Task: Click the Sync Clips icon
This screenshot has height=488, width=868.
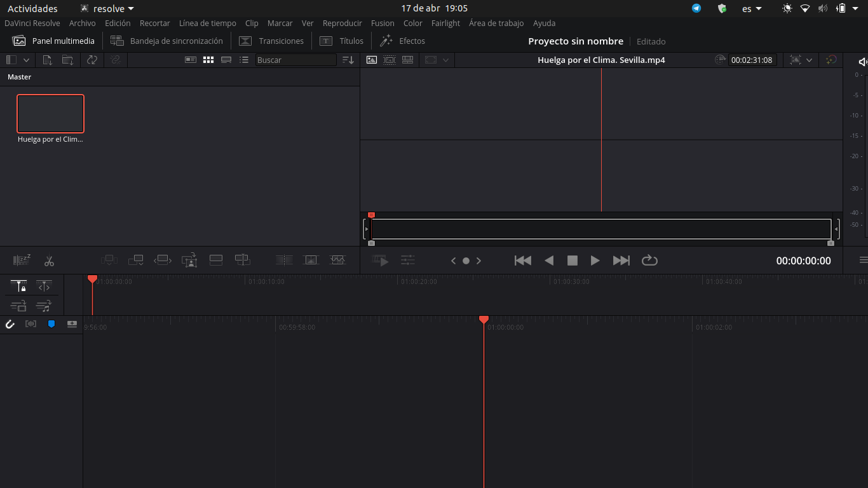Action: 92,60
